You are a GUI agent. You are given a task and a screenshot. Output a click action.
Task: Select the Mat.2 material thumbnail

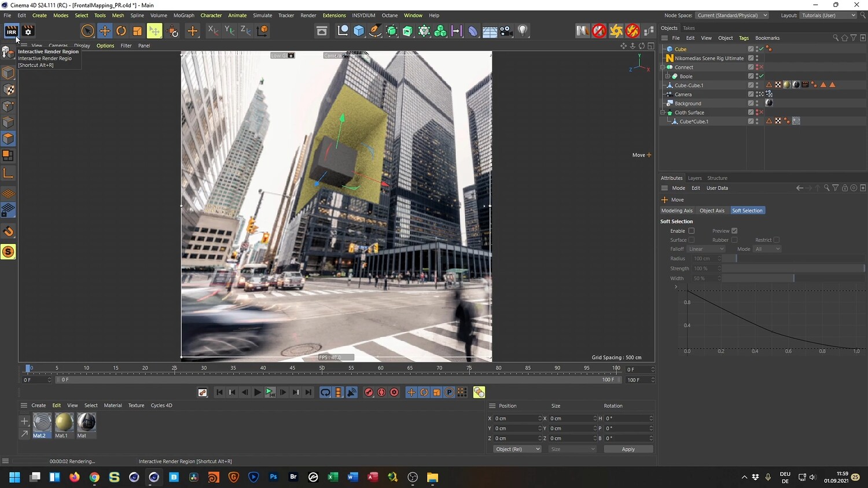click(x=42, y=423)
